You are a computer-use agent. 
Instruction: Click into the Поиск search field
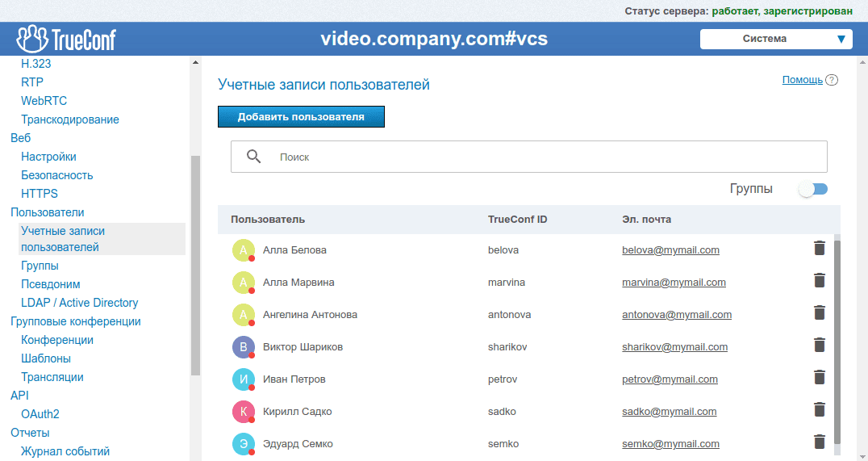(529, 157)
